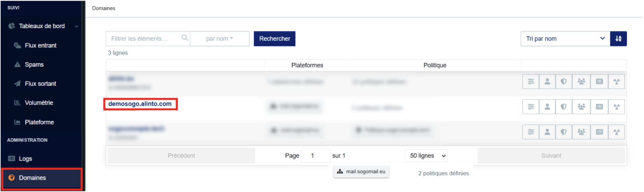The image size is (644, 192).
Task: Open Volumétrie in sidebar
Action: [39, 103]
